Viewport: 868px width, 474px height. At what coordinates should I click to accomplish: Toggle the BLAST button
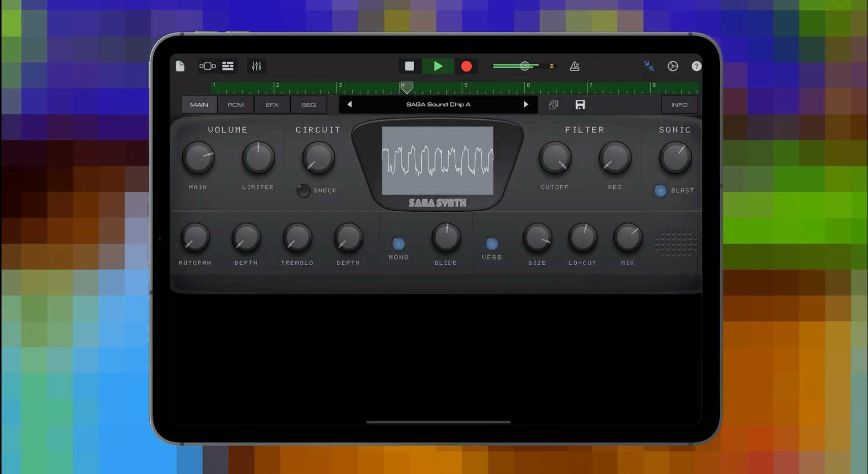660,190
